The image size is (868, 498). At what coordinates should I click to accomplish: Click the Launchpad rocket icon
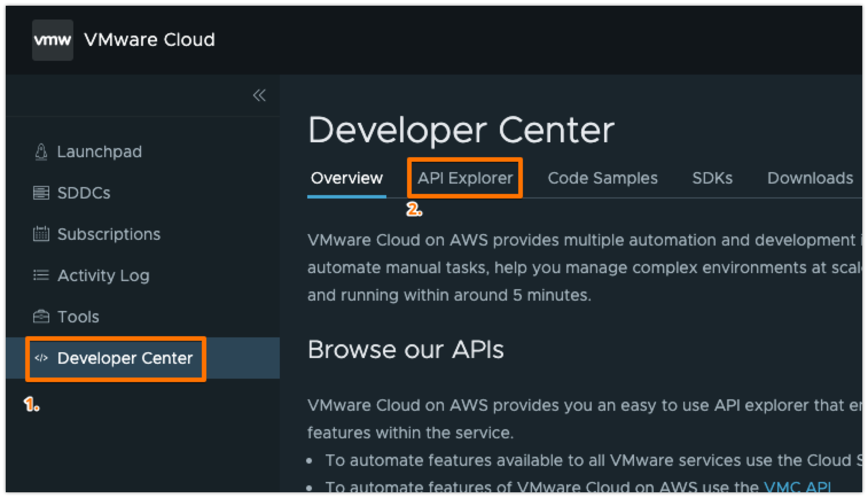tap(41, 151)
